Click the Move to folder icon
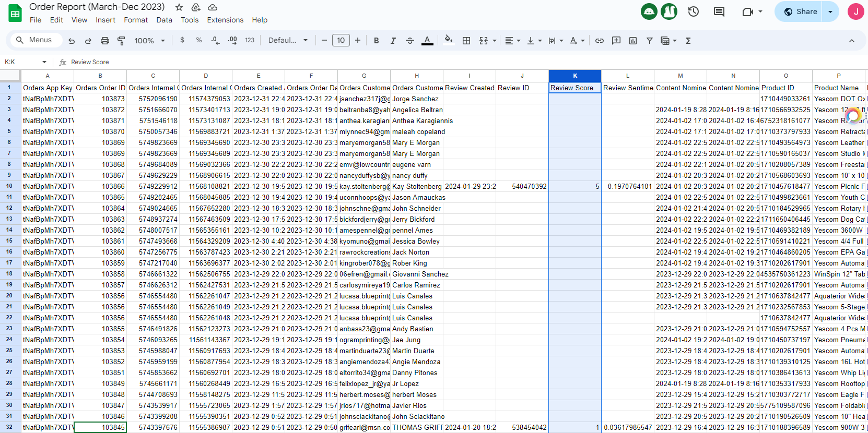Viewport: 868px width, 433px height. pyautogui.click(x=196, y=7)
